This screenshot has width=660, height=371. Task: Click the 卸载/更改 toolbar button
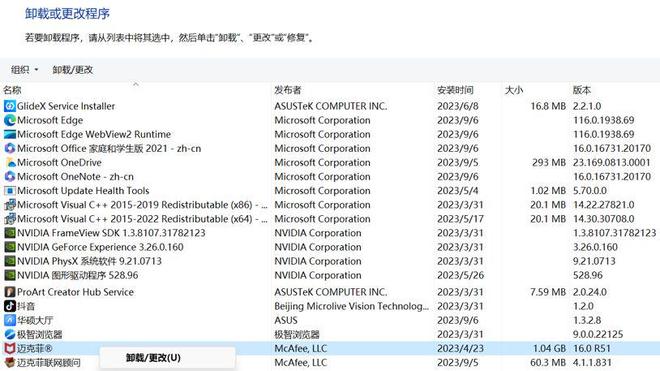72,70
